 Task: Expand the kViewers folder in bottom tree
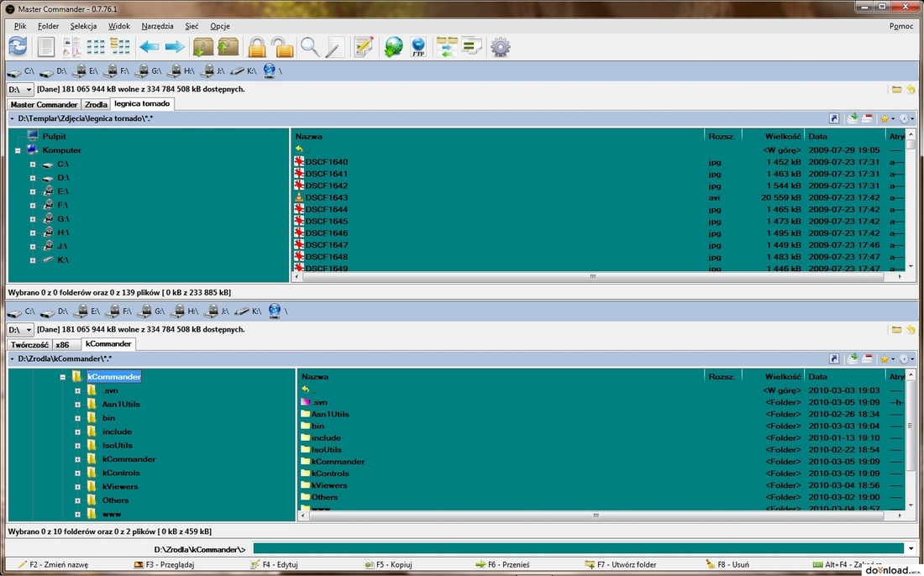(x=77, y=487)
